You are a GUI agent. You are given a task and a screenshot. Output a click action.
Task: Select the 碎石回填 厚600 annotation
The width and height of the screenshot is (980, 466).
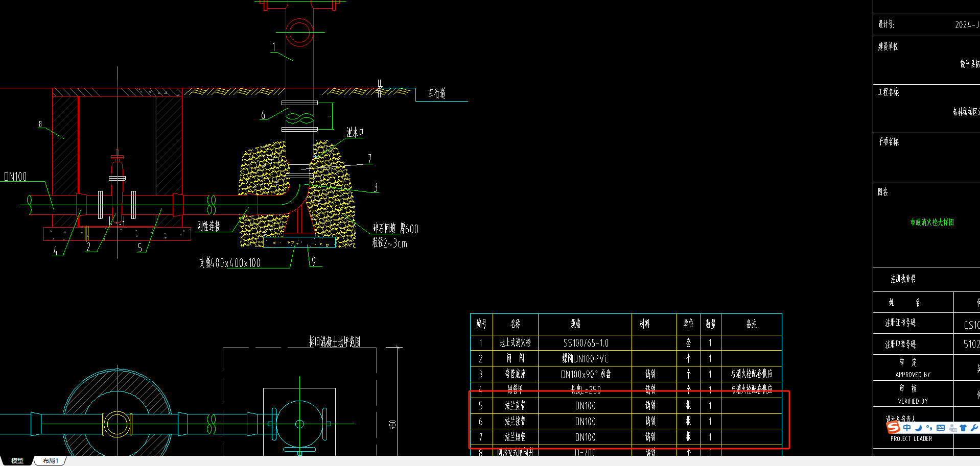coord(395,229)
